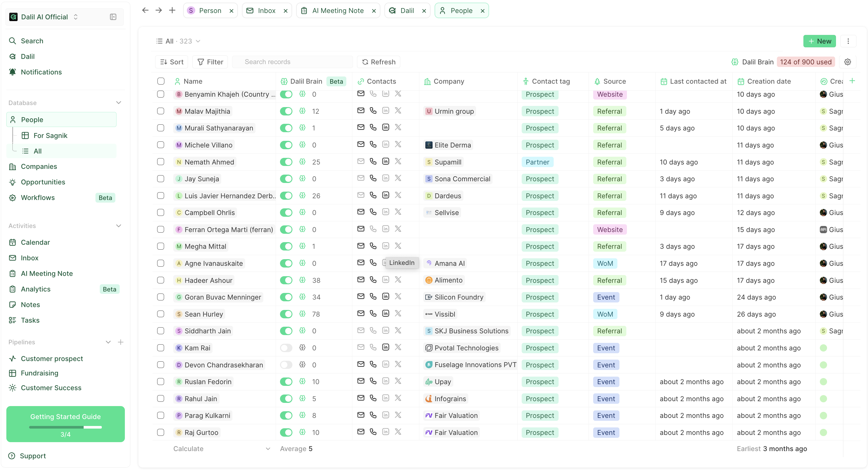Viewport: 868px width, 471px height.
Task: Collapse the Activities section
Action: click(x=118, y=226)
